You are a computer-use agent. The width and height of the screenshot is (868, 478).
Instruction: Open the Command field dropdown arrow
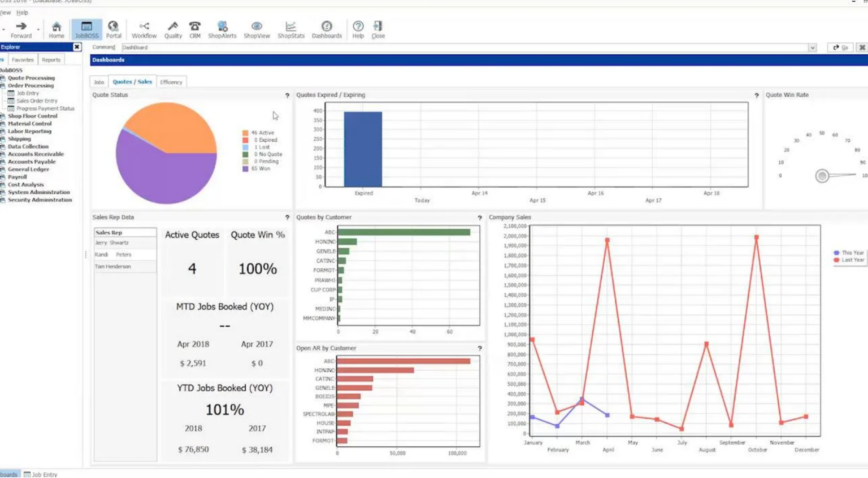click(813, 47)
